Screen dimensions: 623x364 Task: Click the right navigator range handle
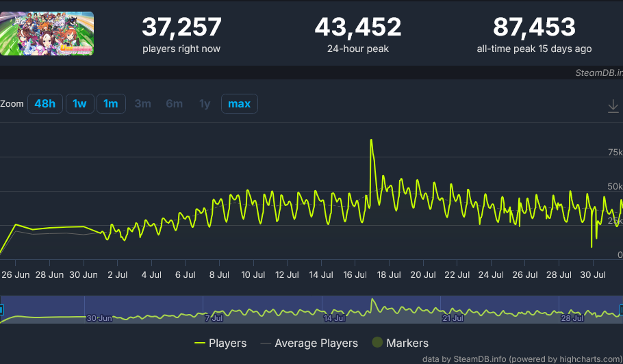tap(621, 310)
